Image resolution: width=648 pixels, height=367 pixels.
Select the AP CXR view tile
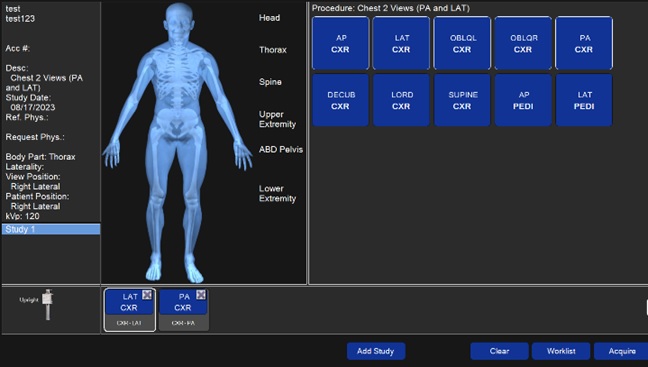click(x=340, y=43)
